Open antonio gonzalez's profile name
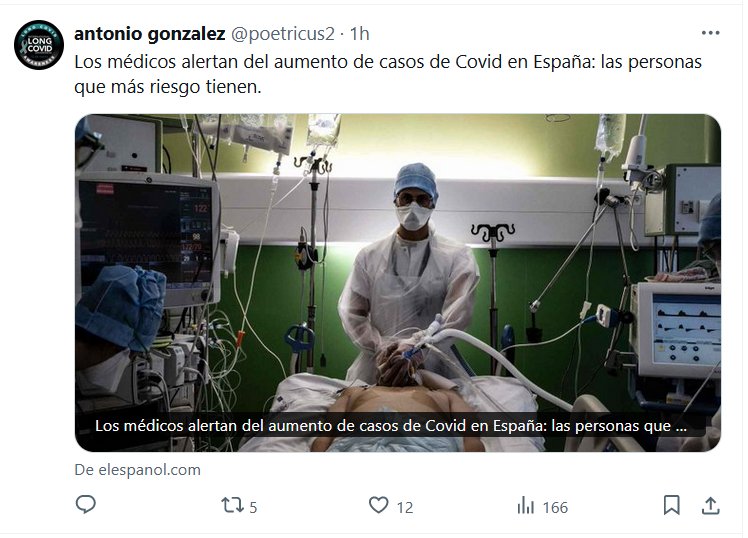This screenshot has width=748, height=538. click(x=150, y=34)
